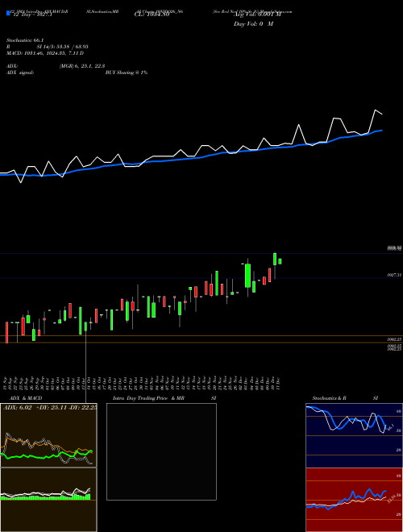Click the red RSI mini chart
This screenshot has height=532, width=403.
[354, 500]
